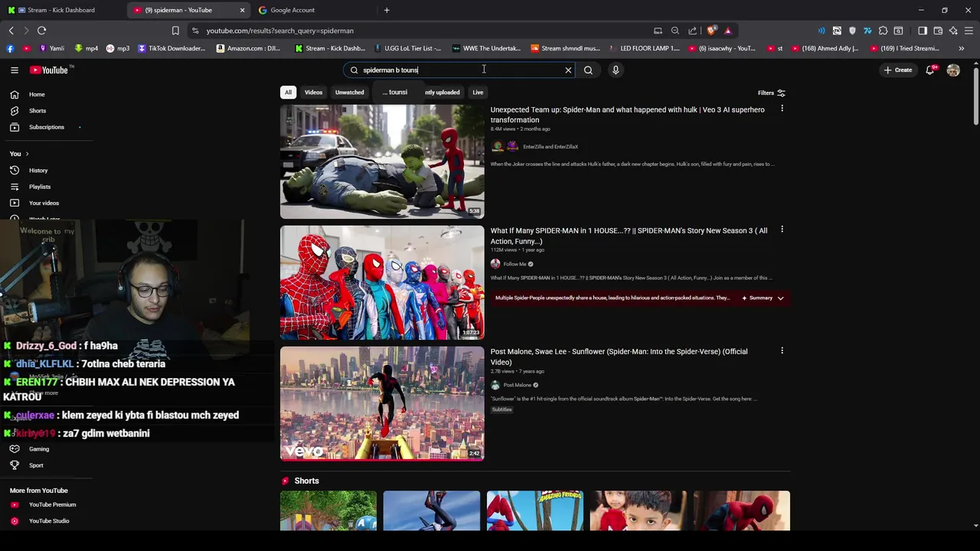Click the Brave Shields lion icon
980x551 pixels.
click(x=711, y=31)
